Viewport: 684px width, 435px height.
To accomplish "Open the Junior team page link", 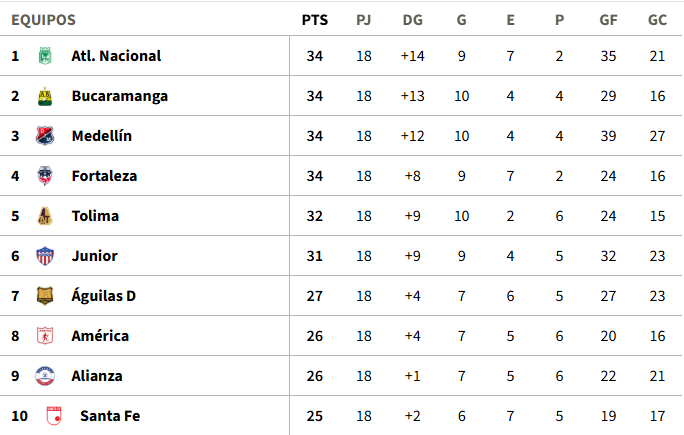I will tap(94, 256).
